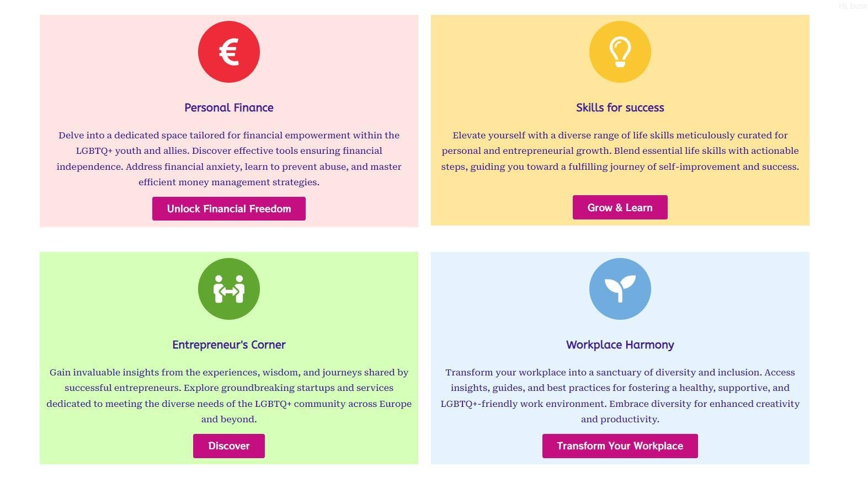Open Transform Your Workplace button

(x=620, y=446)
